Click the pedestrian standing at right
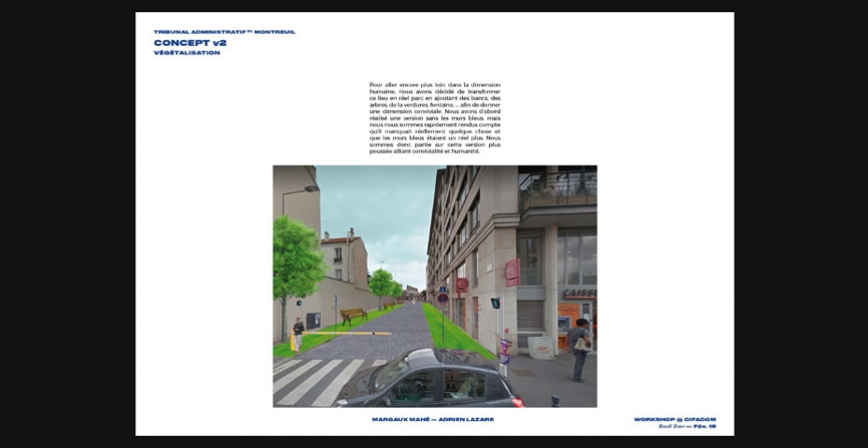Viewport: 868px width, 448px height. [x=580, y=348]
